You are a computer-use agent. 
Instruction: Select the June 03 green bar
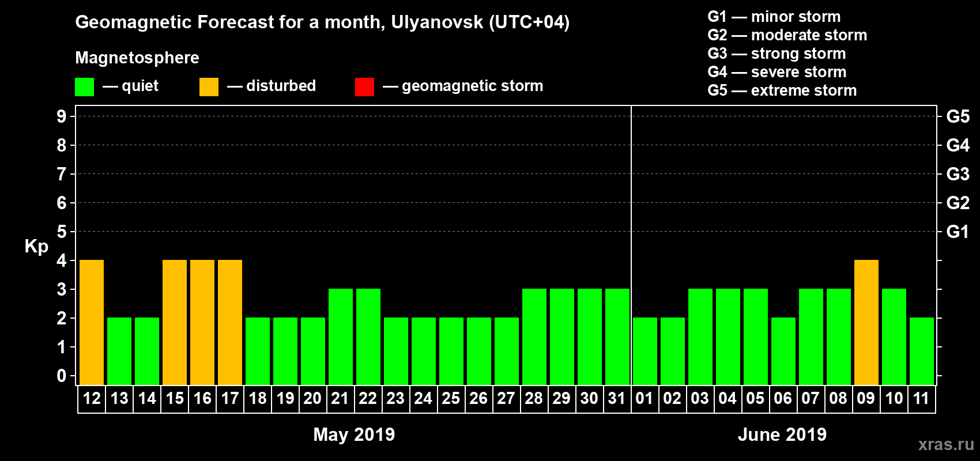coord(700,337)
